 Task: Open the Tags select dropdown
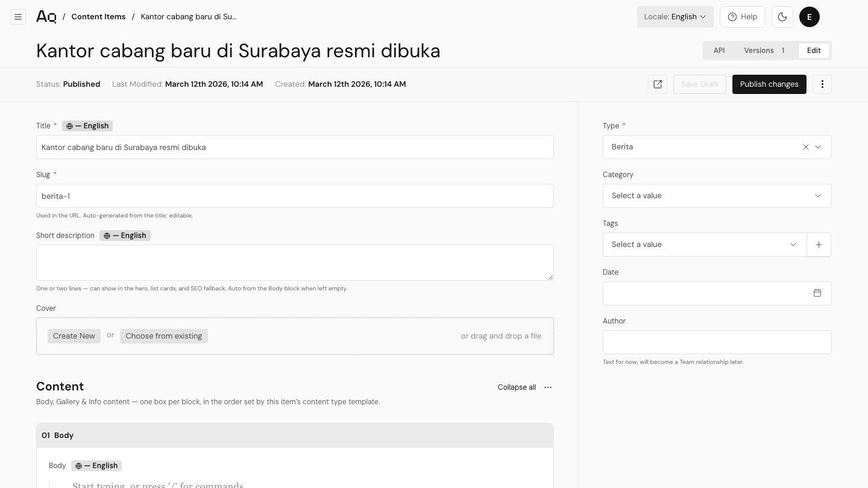(705, 245)
